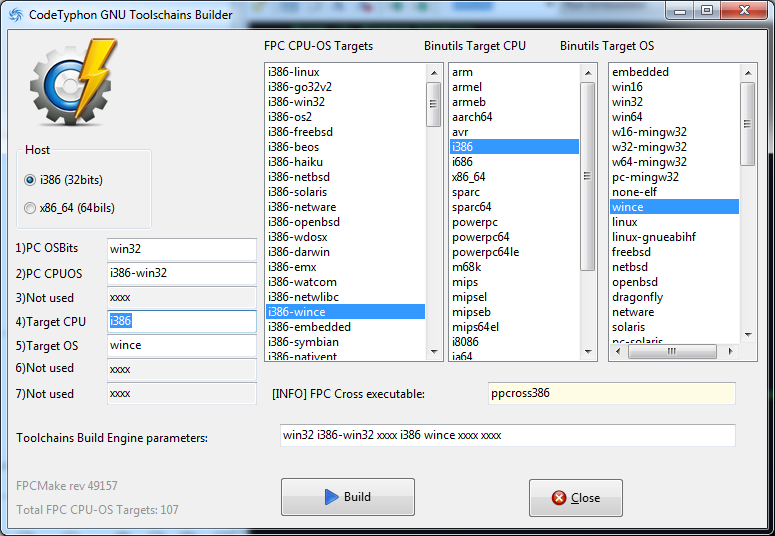Click the 2)PC CPUOS input field
The width and height of the screenshot is (775, 536).
click(x=181, y=273)
